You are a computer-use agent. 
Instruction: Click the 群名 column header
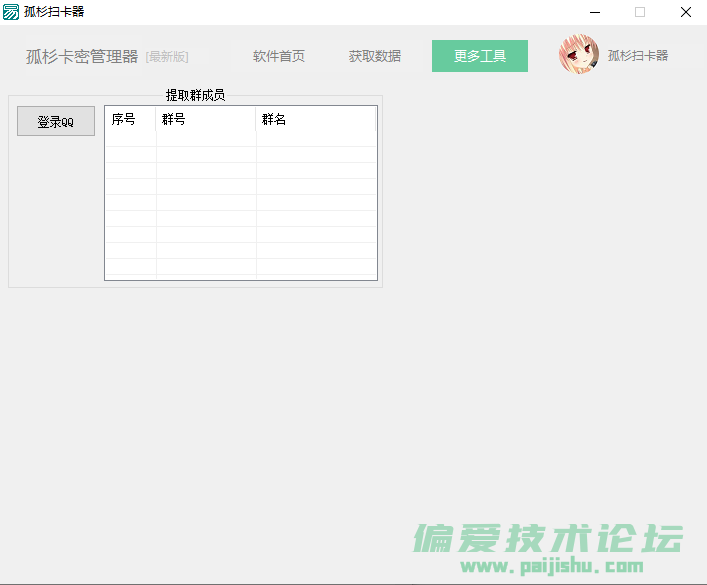(315, 119)
